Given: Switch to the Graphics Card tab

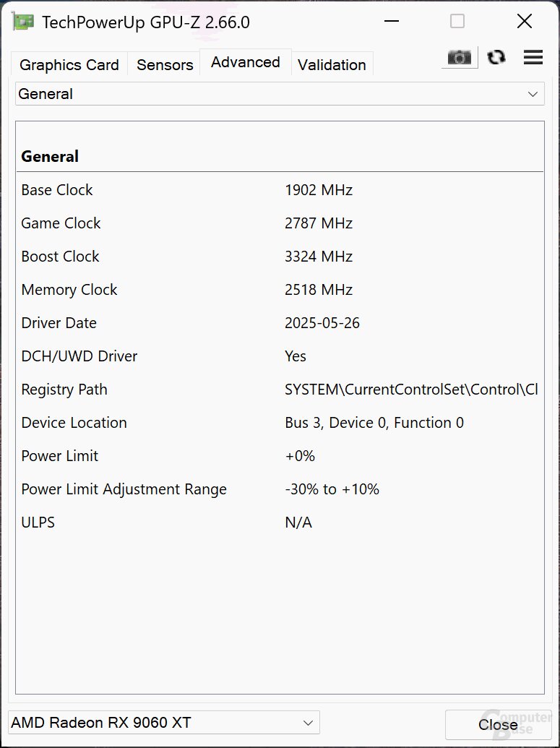Looking at the screenshot, I should [69, 64].
